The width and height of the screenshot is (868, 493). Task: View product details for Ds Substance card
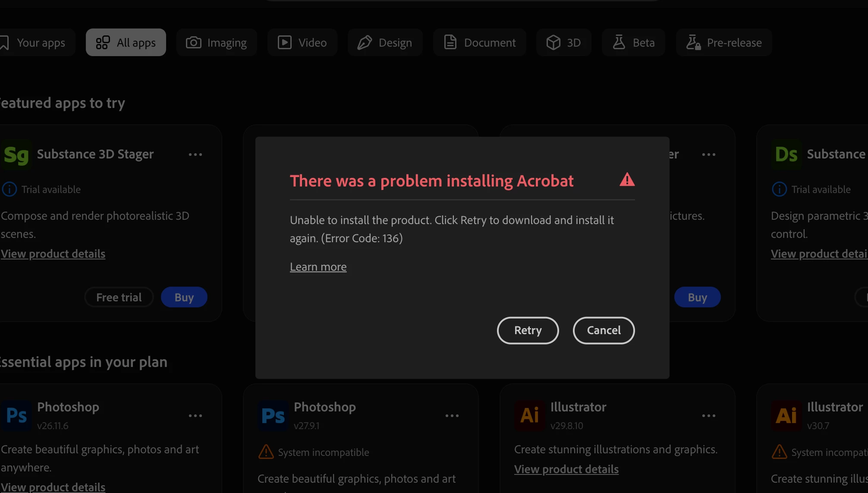[819, 254]
